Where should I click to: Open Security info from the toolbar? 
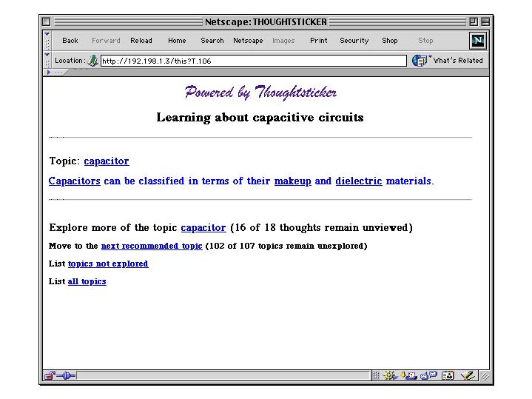click(x=354, y=41)
